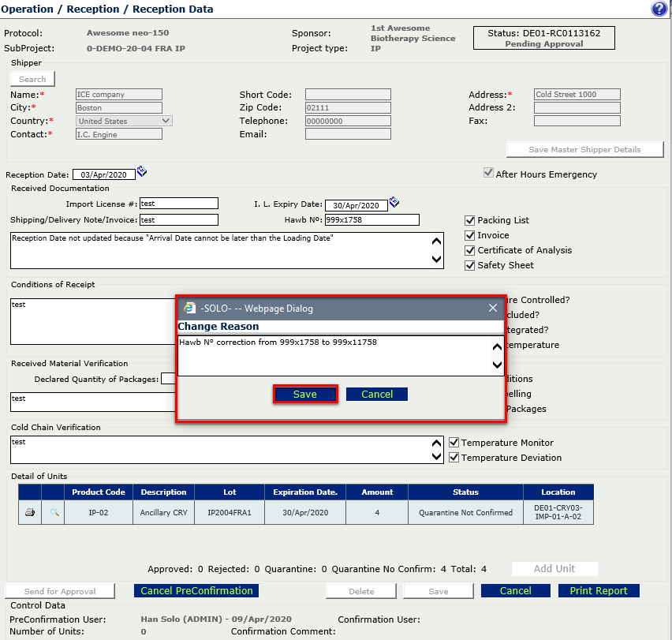Click the Import License # field

pyautogui.click(x=179, y=203)
